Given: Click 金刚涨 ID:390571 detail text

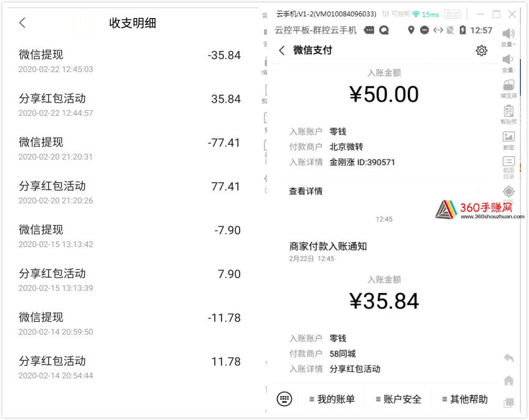Looking at the screenshot, I should [362, 162].
